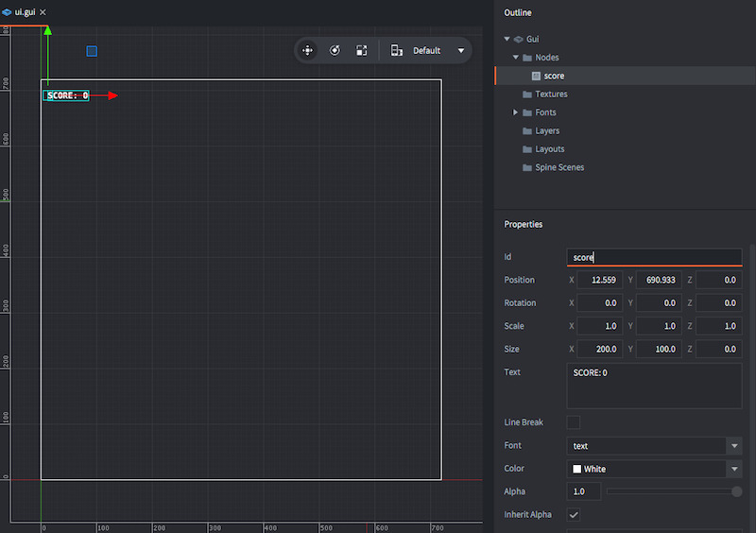Edit Size X field 200.0

(599, 350)
